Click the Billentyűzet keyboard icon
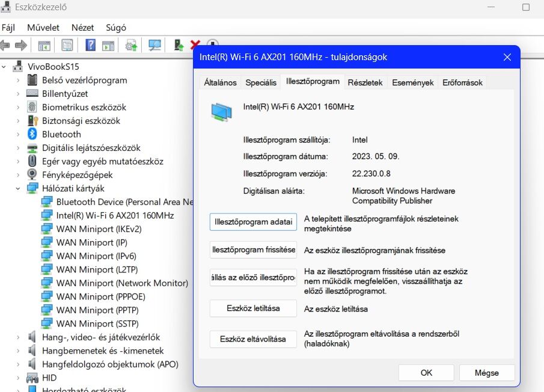 [x=32, y=93]
